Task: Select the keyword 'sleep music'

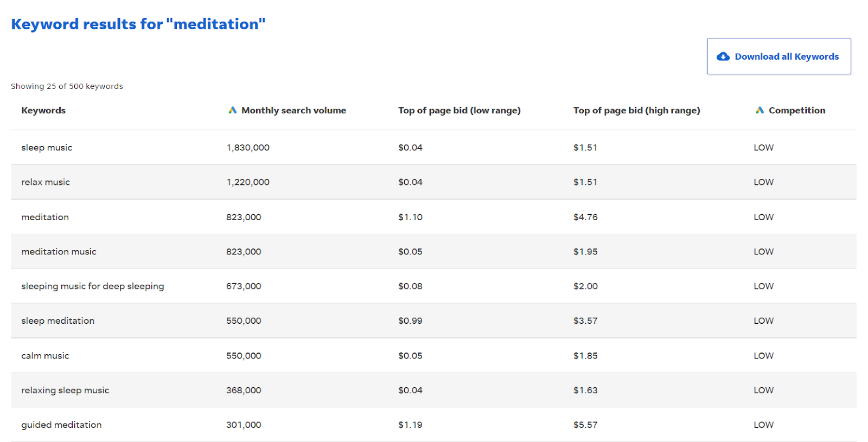Action: (x=47, y=148)
